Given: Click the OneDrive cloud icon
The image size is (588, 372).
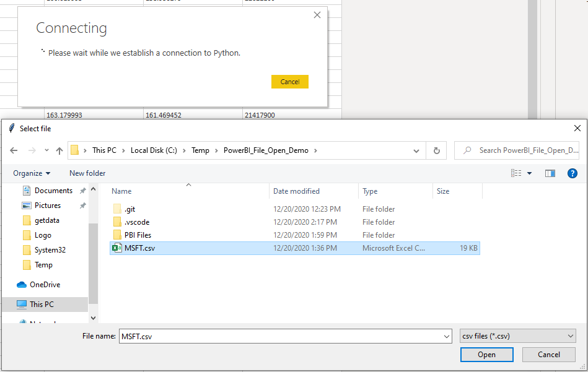Looking at the screenshot, I should [22, 285].
